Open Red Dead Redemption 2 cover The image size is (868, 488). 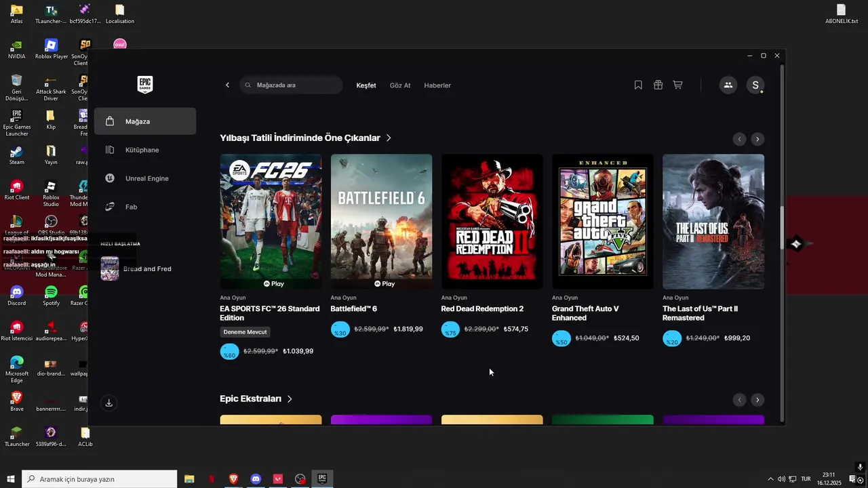pyautogui.click(x=492, y=222)
